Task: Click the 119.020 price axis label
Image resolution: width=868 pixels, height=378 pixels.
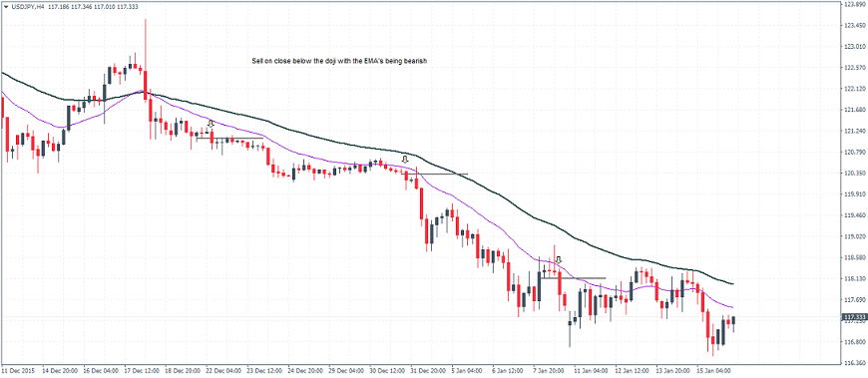Action: [856, 236]
